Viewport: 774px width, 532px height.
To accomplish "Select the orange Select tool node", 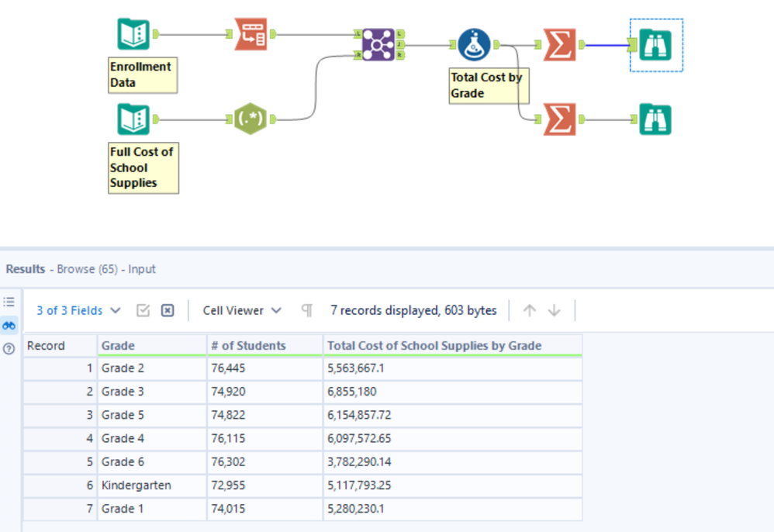I will coord(251,34).
